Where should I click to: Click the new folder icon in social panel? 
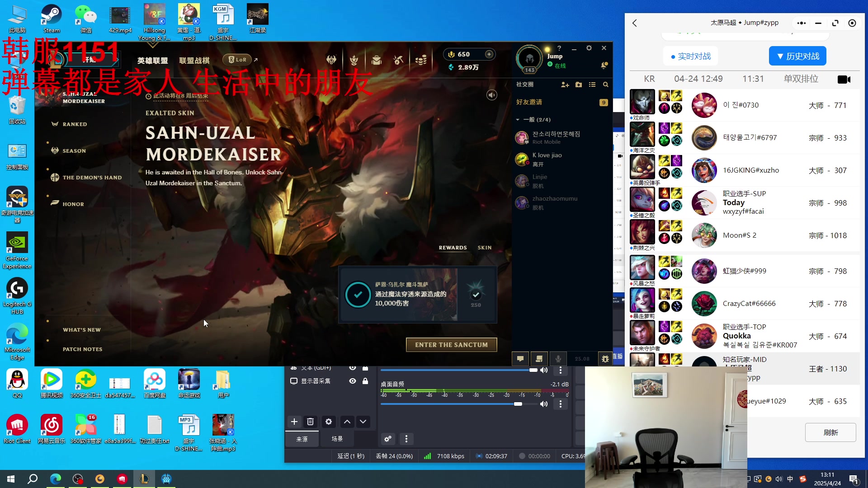(579, 84)
